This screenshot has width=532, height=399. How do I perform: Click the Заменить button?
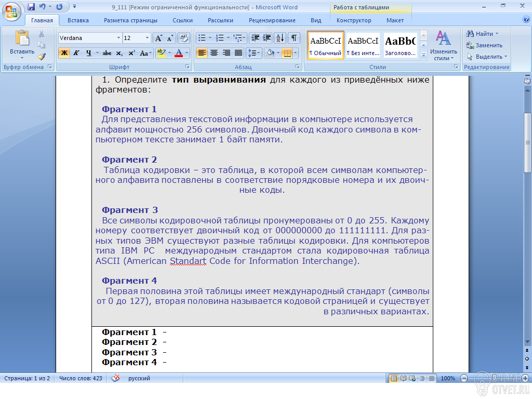(x=486, y=45)
